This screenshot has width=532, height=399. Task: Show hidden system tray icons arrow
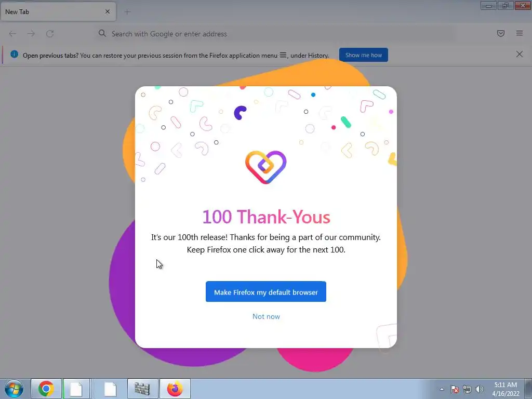coord(442,389)
